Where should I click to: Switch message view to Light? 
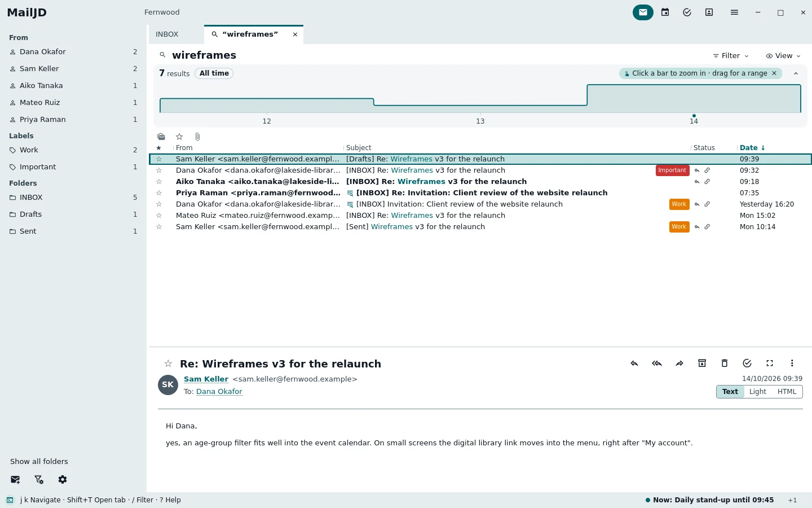click(x=758, y=392)
